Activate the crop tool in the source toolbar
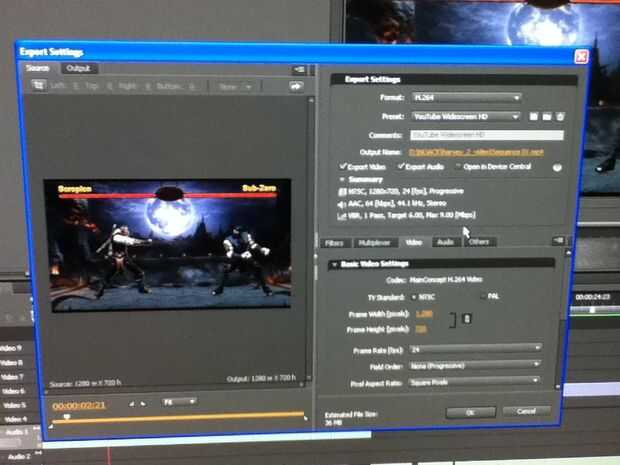 click(39, 85)
